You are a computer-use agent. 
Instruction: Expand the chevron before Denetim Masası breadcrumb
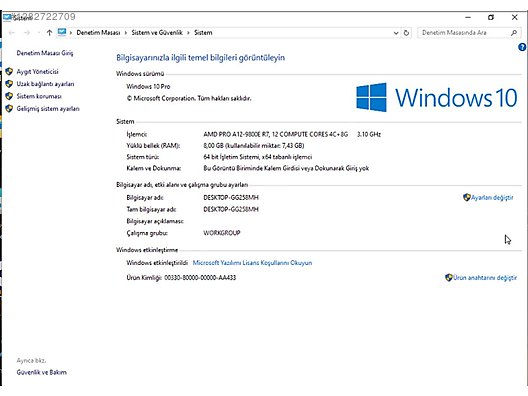[x=71, y=33]
